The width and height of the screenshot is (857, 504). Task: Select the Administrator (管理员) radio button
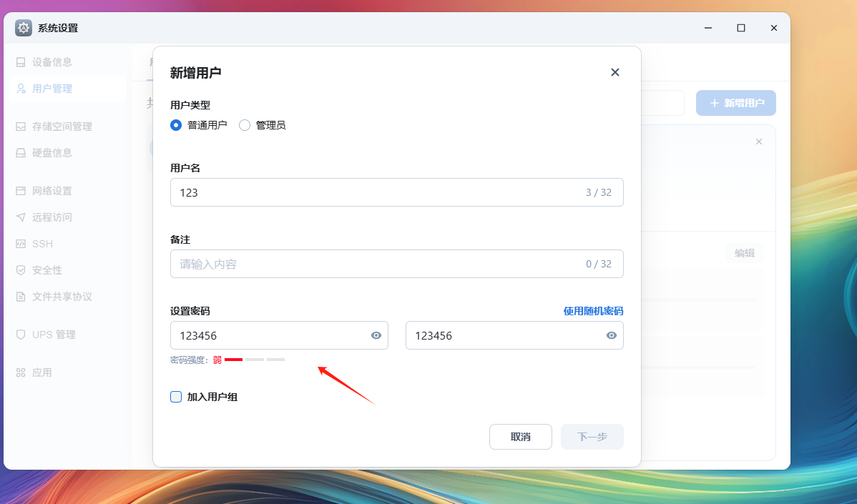coord(245,125)
